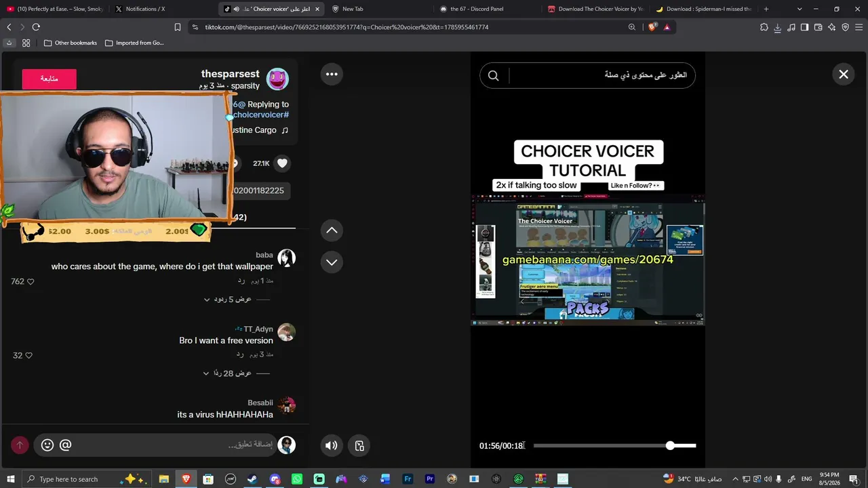Click the pink follow button
This screenshot has height=488, width=868.
[x=49, y=79]
